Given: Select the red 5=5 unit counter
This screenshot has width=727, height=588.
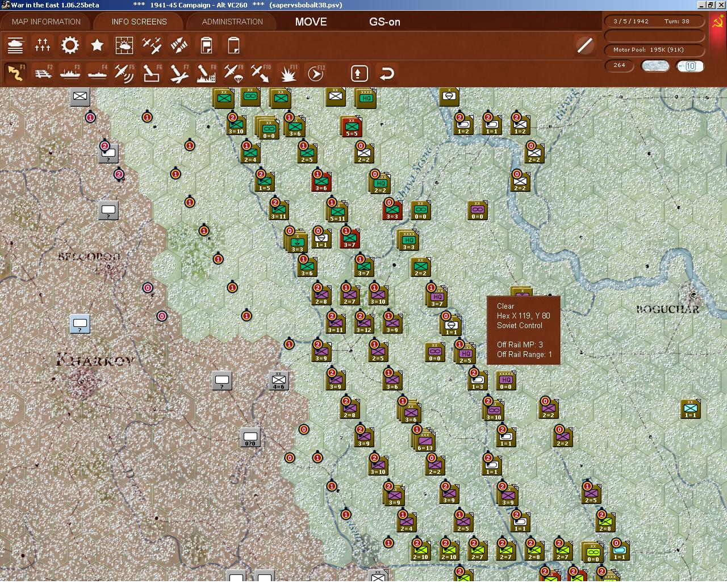Looking at the screenshot, I should click(352, 127).
